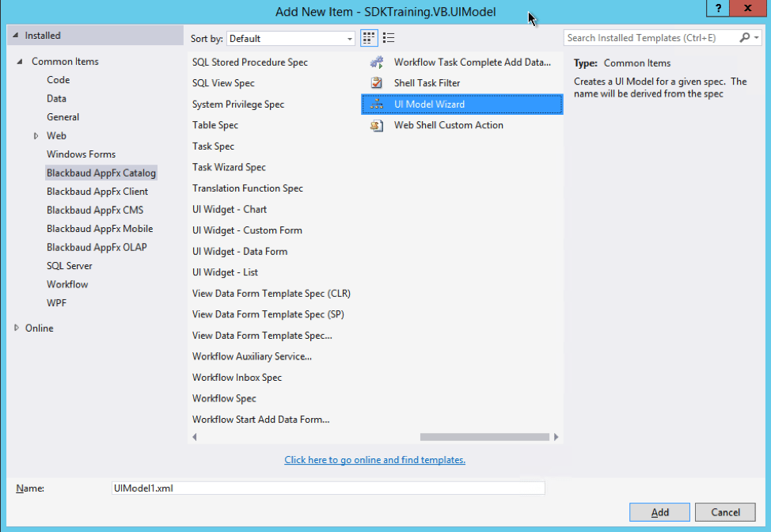
Task: Select the Workflow Task Complete Add Data icon
Action: point(377,62)
